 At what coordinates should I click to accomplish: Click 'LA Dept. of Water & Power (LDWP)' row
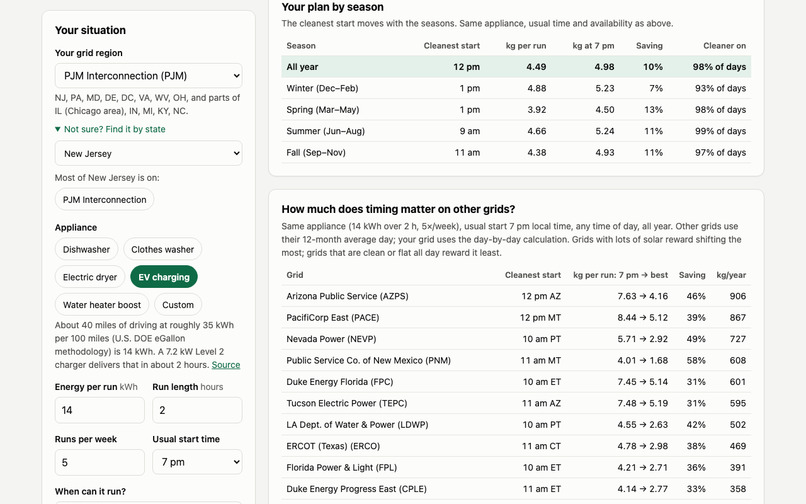point(516,425)
